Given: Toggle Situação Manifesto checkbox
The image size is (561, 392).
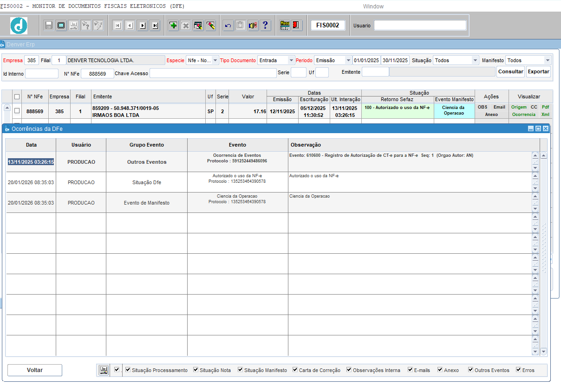Looking at the screenshot, I should coord(241,370).
